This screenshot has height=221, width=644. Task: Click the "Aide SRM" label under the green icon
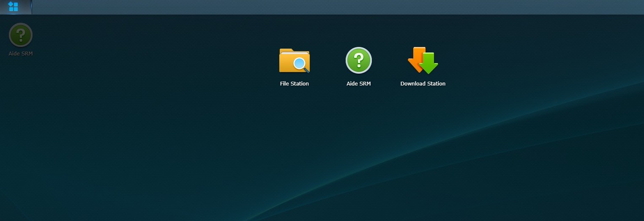coord(359,84)
